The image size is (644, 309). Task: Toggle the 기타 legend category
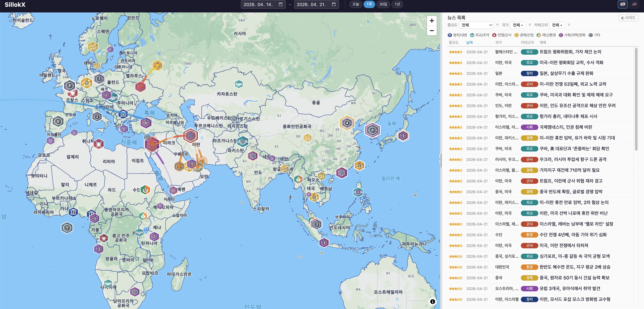pyautogui.click(x=594, y=35)
